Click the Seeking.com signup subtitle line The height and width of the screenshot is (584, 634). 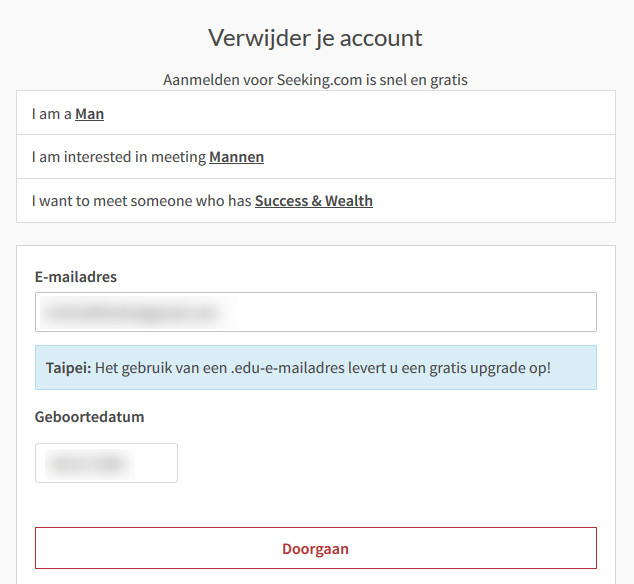(x=315, y=79)
